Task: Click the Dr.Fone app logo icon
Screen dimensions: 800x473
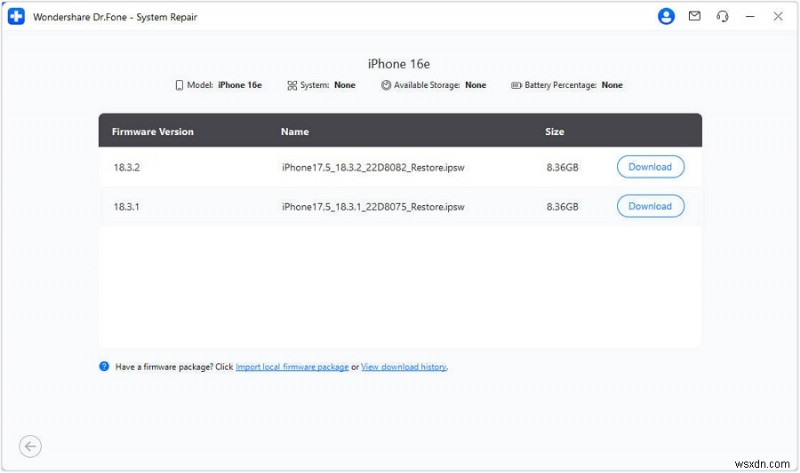Action: 16,16
